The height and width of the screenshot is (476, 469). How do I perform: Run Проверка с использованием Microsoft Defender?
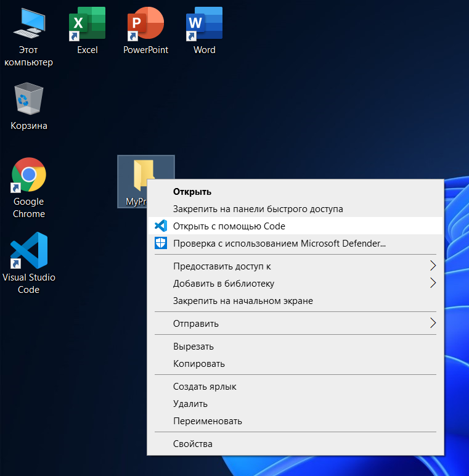279,244
